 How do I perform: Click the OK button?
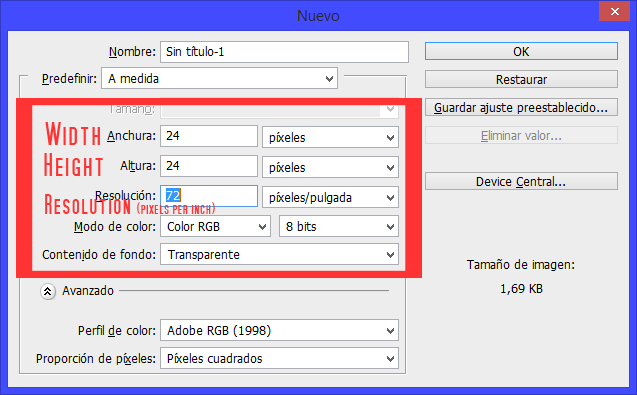click(521, 52)
